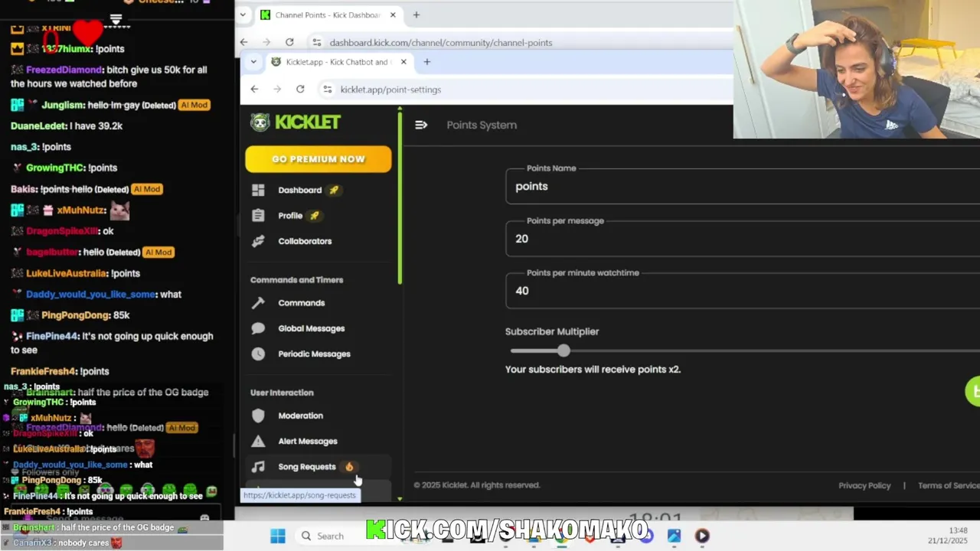Click username FreezedDiamond in chat
This screenshot has height=551, width=980.
[x=64, y=70]
